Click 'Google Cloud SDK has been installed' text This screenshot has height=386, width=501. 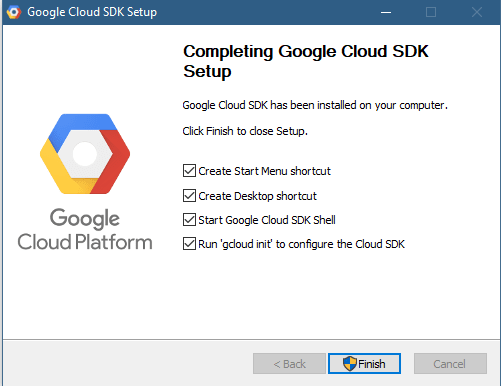(x=315, y=105)
